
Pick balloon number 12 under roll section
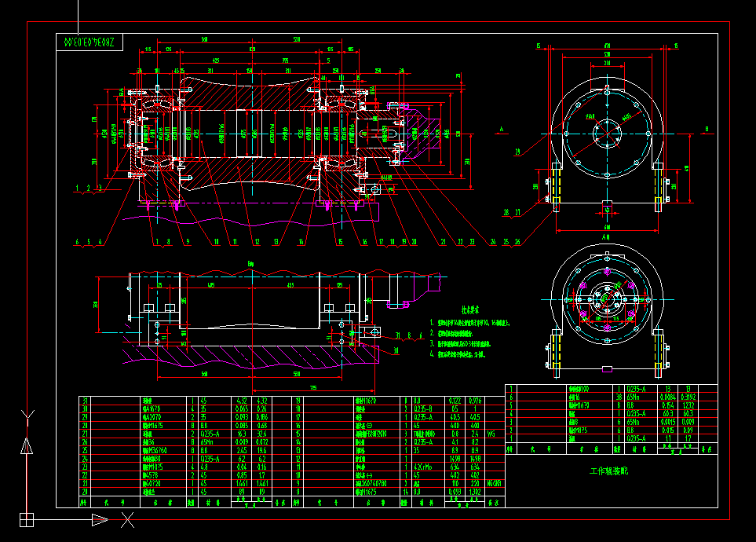point(257,242)
